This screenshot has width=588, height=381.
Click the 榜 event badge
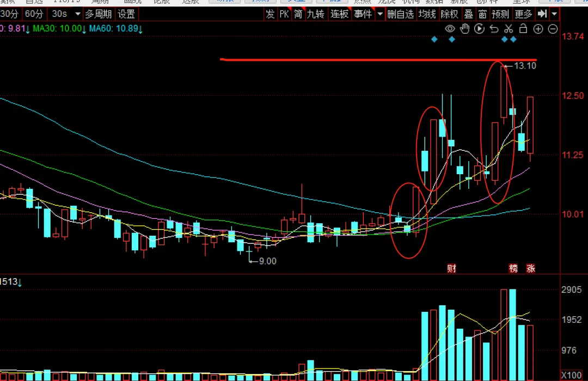pyautogui.click(x=513, y=268)
